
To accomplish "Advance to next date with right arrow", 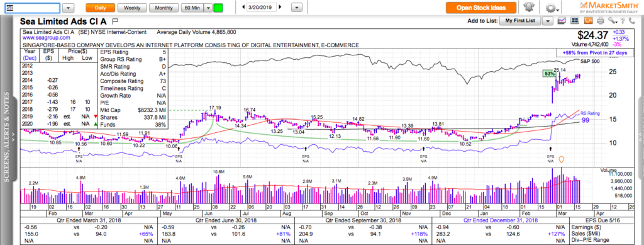I will tap(280, 7).
